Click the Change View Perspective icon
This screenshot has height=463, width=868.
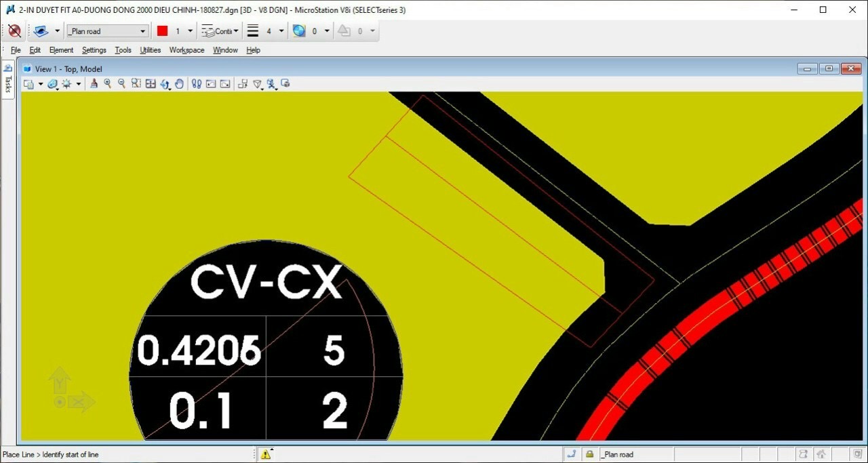pos(258,85)
